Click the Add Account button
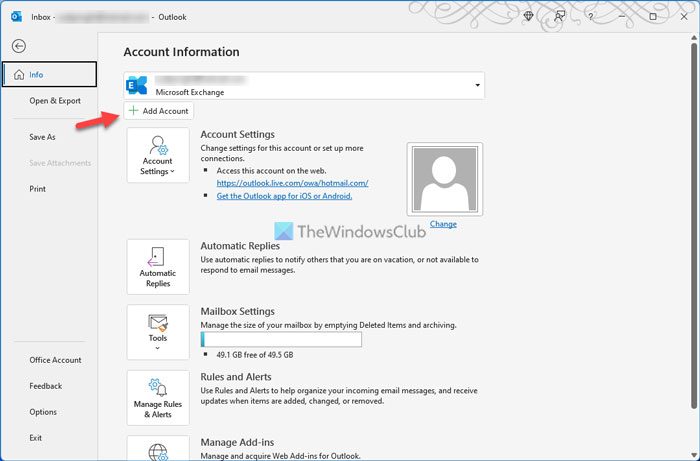Viewport: 700px width, 461px height. (158, 111)
